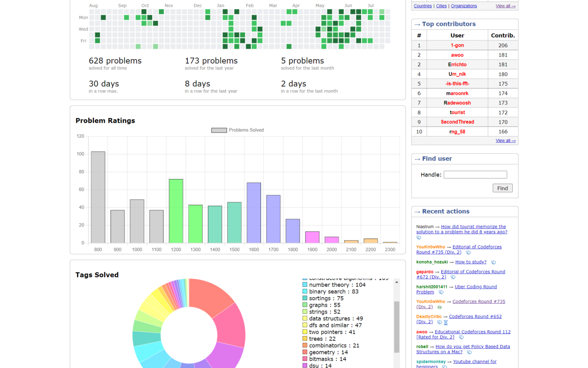588x368 pixels.
Task: Open tourist's profile in the contributors list
Action: (x=457, y=112)
